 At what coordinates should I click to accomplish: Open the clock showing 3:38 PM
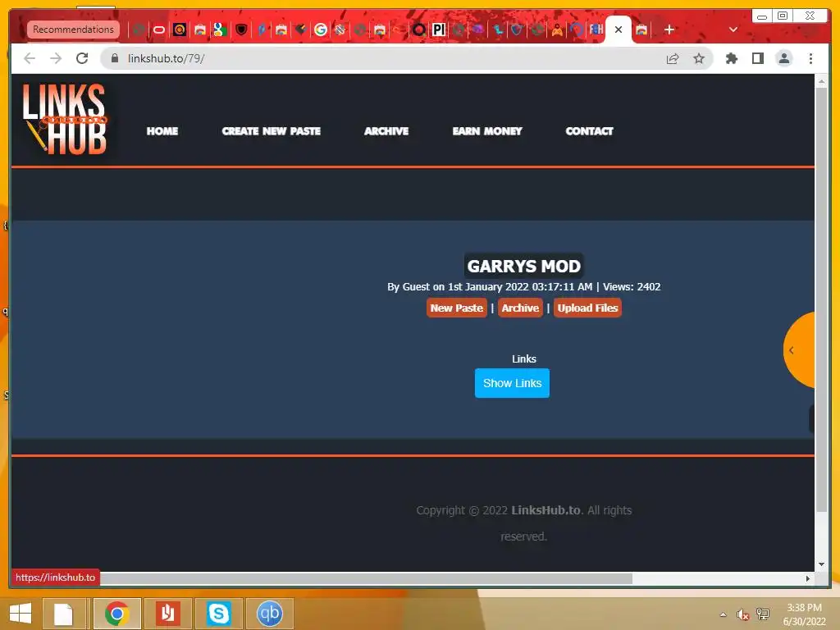[804, 614]
